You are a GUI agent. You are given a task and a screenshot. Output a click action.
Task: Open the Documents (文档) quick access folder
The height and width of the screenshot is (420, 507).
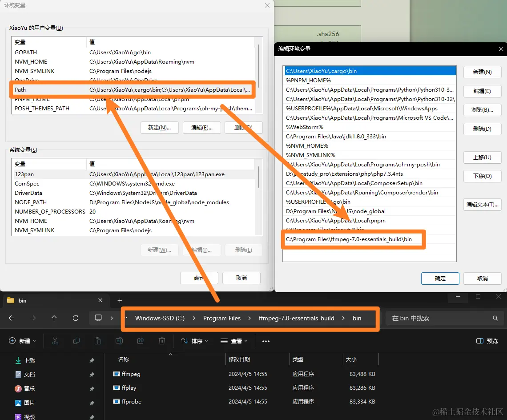[29, 374]
